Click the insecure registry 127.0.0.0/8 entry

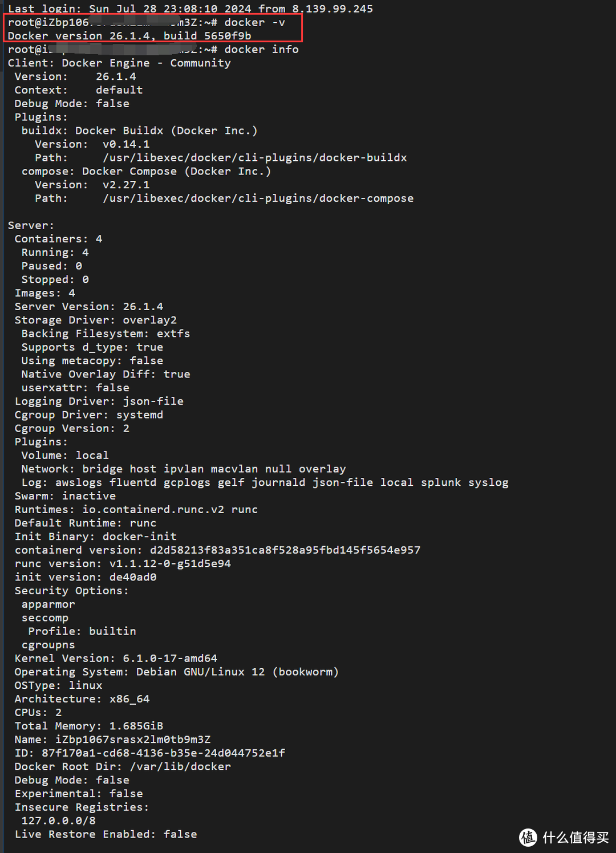[x=58, y=821]
